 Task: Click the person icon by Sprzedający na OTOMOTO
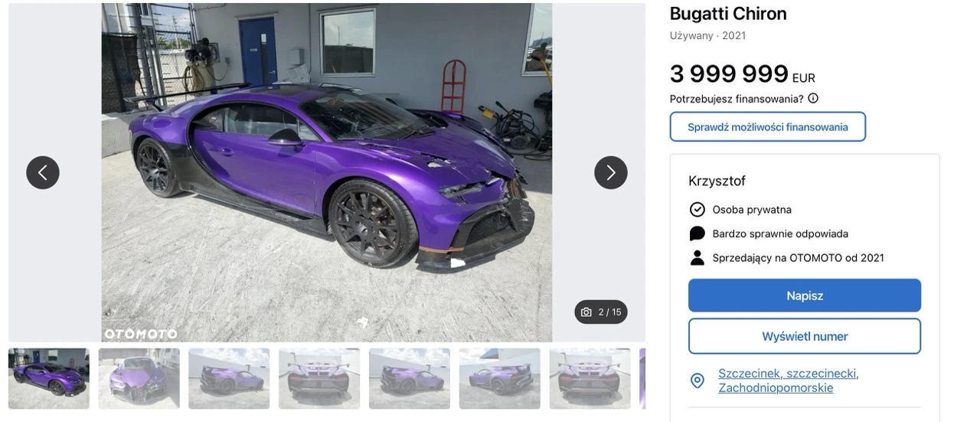point(697,257)
